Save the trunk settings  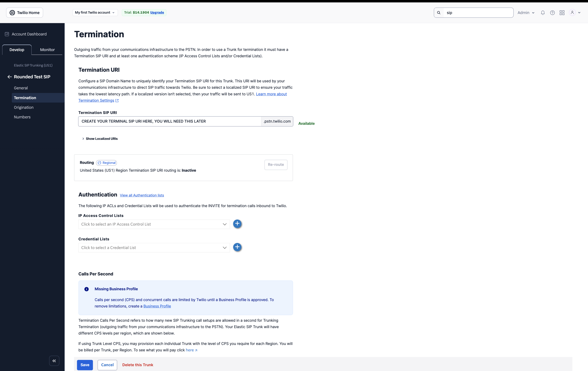pyautogui.click(x=85, y=365)
